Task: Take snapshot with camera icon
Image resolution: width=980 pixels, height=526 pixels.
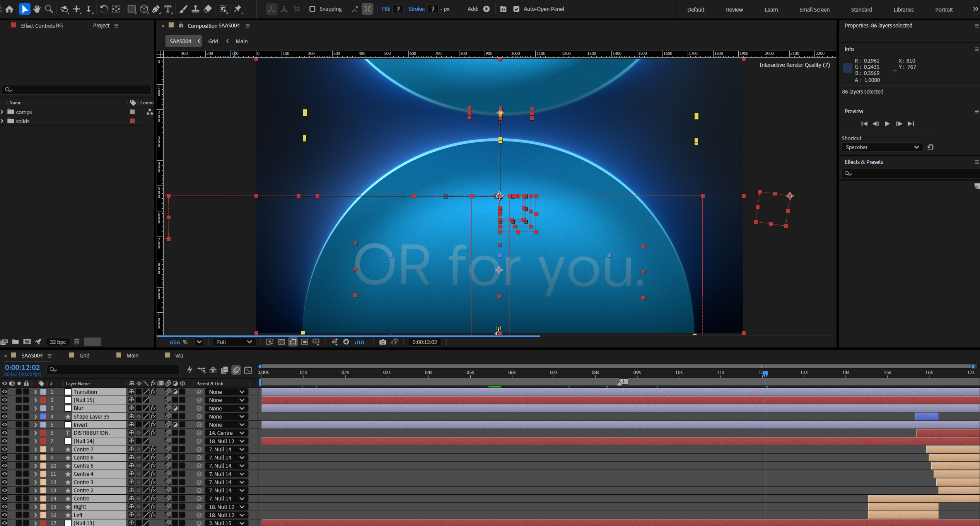Action: pos(382,342)
